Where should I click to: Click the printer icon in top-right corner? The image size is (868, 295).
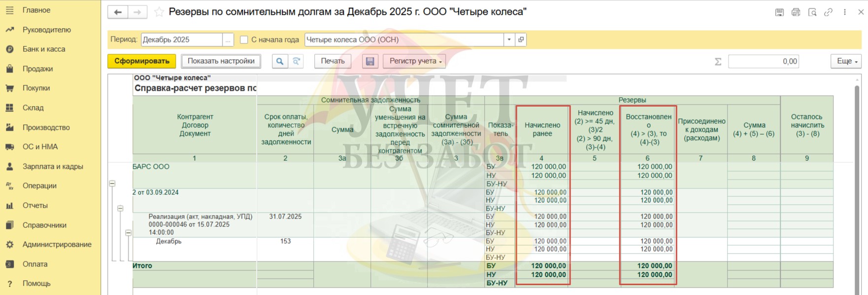click(x=796, y=12)
